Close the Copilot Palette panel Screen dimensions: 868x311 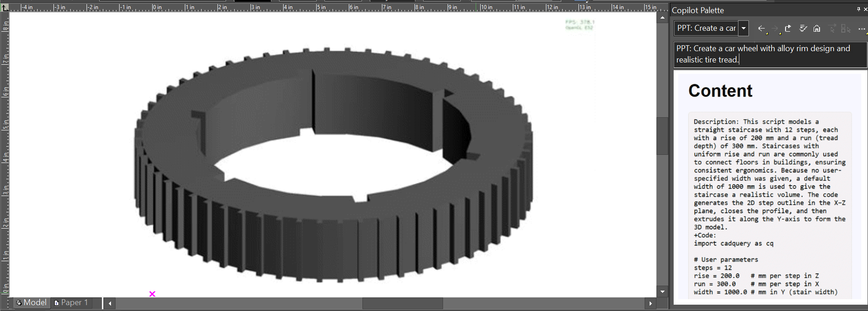865,9
